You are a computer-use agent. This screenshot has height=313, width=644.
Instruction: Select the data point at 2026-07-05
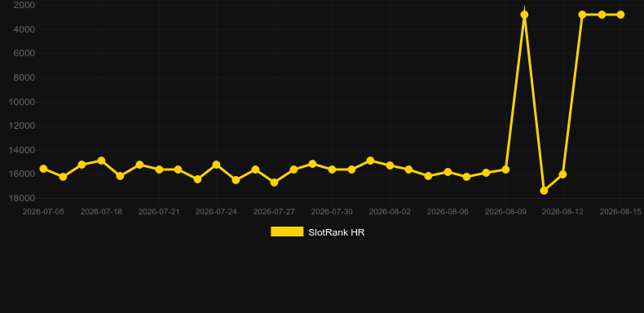point(43,169)
